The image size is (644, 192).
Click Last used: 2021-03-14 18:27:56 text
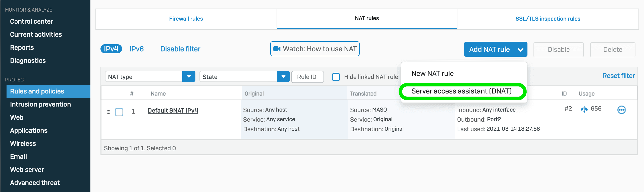pyautogui.click(x=498, y=129)
